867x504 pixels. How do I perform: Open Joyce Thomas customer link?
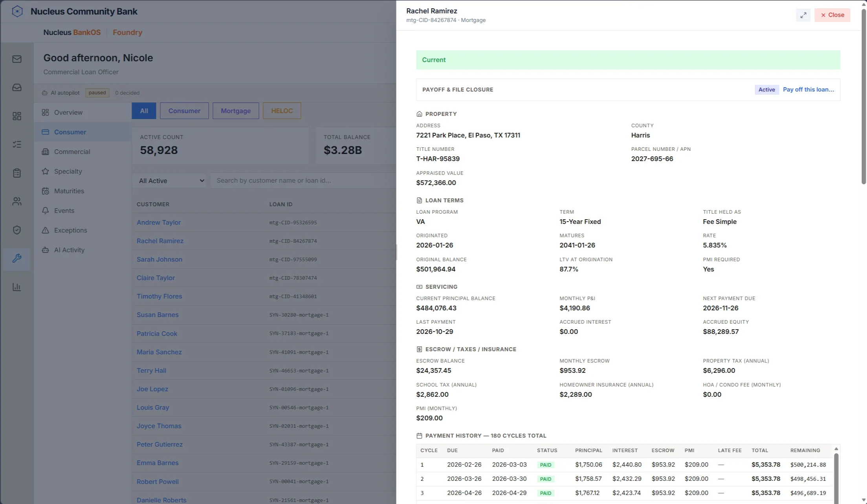(159, 426)
